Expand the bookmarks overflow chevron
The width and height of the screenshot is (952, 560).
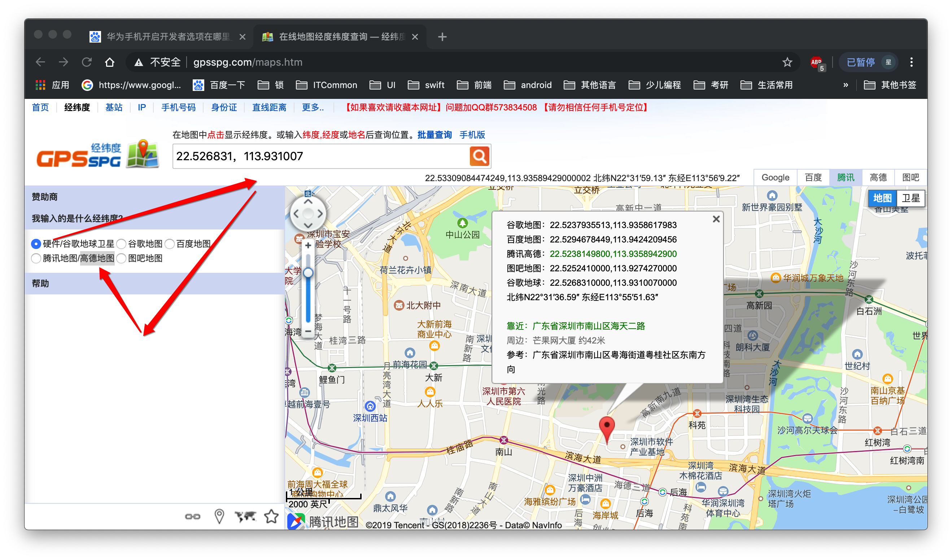(846, 85)
